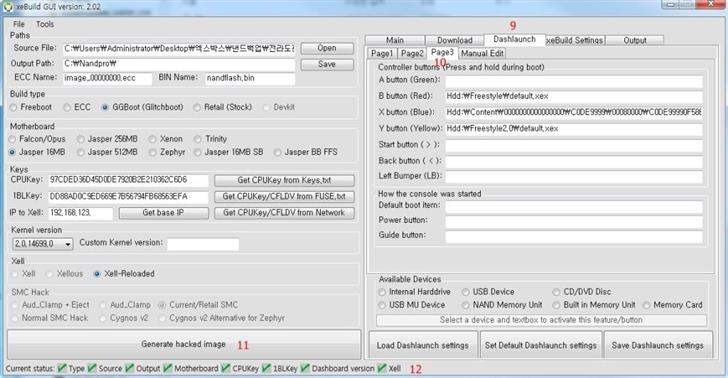Select USB MU Device option
728x378 pixels.
pos(412,305)
